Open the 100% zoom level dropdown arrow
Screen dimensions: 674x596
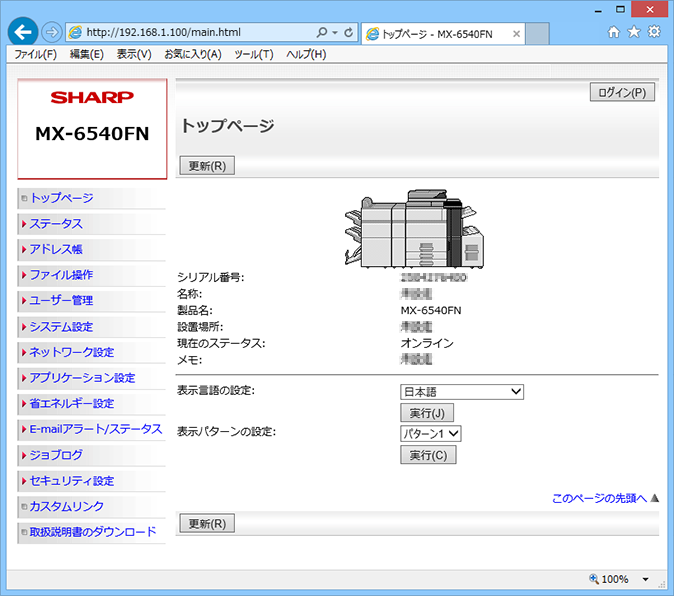point(645,580)
